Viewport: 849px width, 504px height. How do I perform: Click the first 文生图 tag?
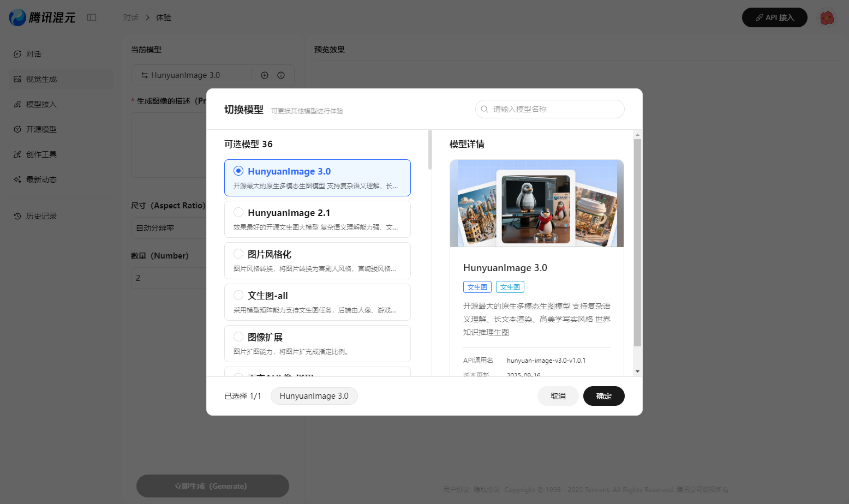(x=477, y=287)
